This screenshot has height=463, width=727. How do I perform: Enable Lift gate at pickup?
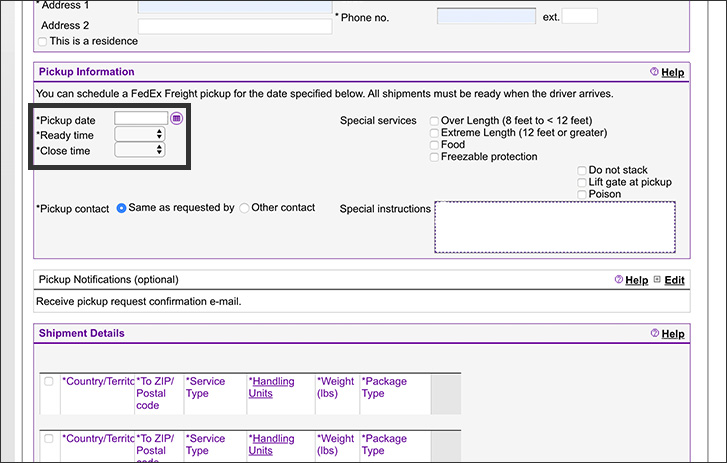(x=582, y=182)
